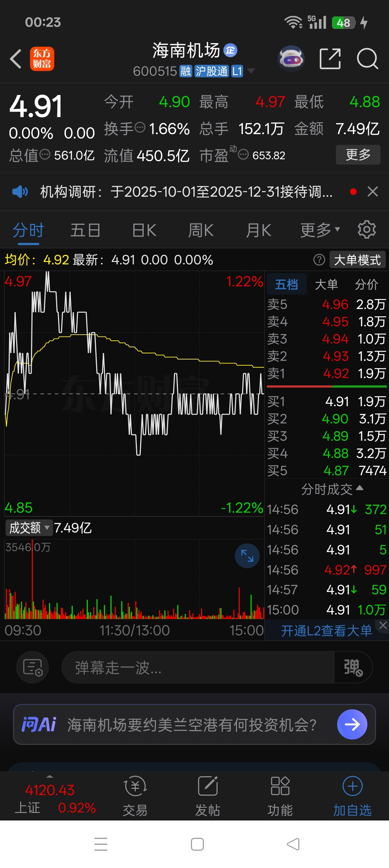Tap the info icon next to 换手
This screenshot has height=868, width=389.
click(x=140, y=127)
